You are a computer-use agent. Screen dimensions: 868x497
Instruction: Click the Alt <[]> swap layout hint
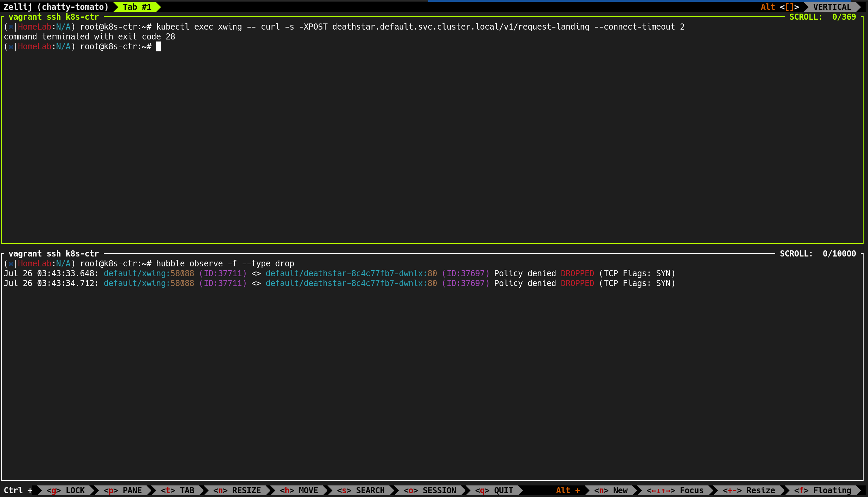(x=780, y=7)
